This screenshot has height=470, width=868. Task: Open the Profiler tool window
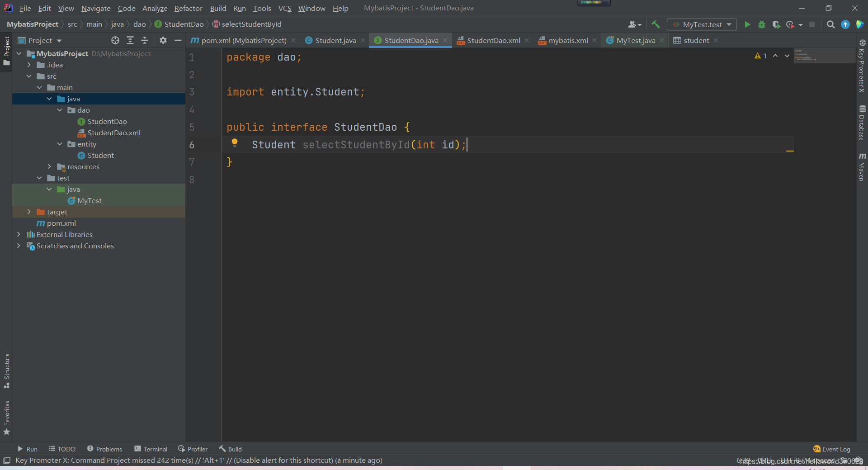[x=193, y=449]
